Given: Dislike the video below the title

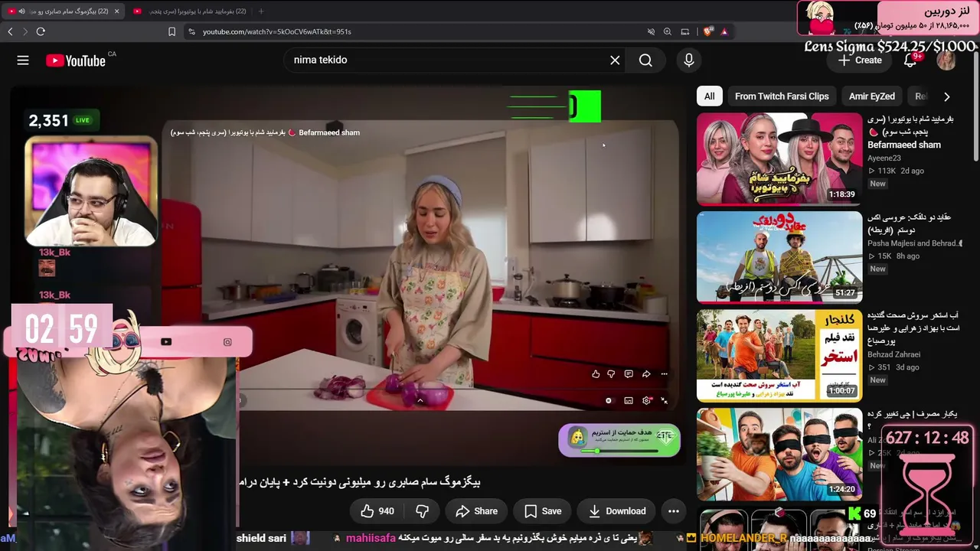Looking at the screenshot, I should click(x=422, y=511).
